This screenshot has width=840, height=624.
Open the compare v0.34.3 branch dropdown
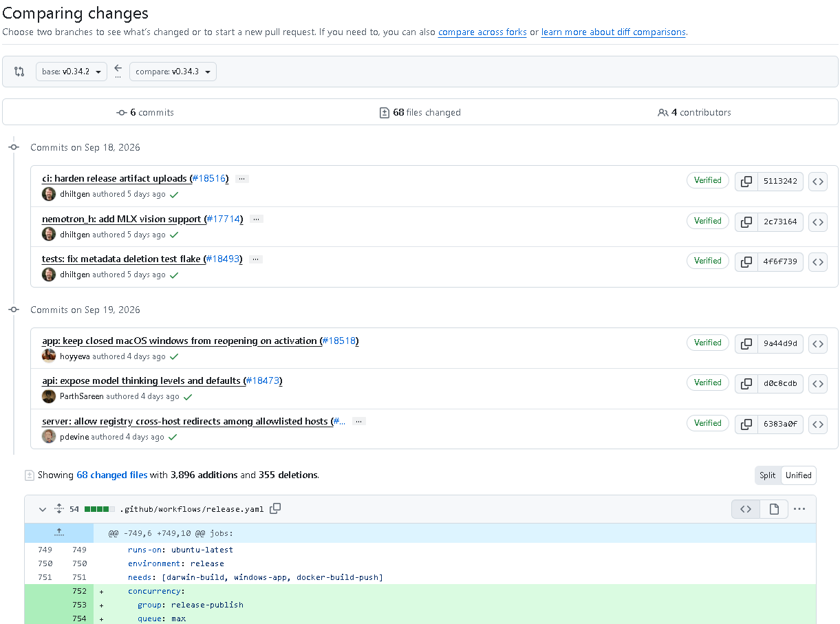click(173, 72)
